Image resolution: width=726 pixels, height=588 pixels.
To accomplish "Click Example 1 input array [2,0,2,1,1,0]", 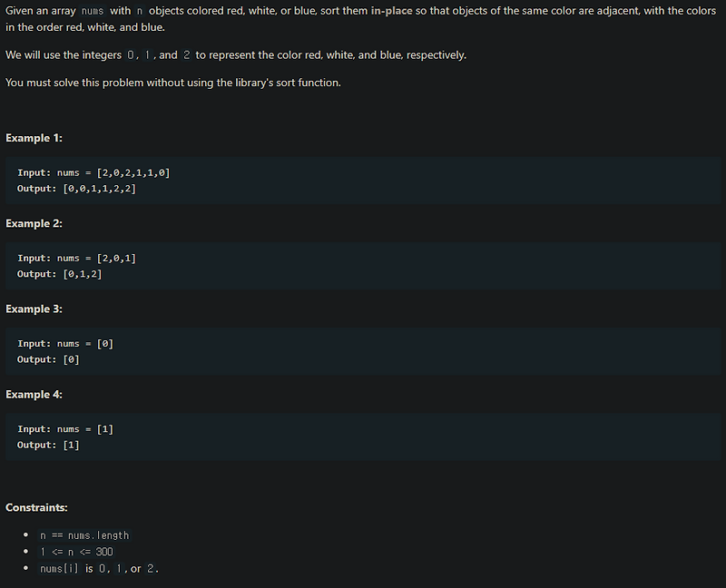I will point(133,172).
